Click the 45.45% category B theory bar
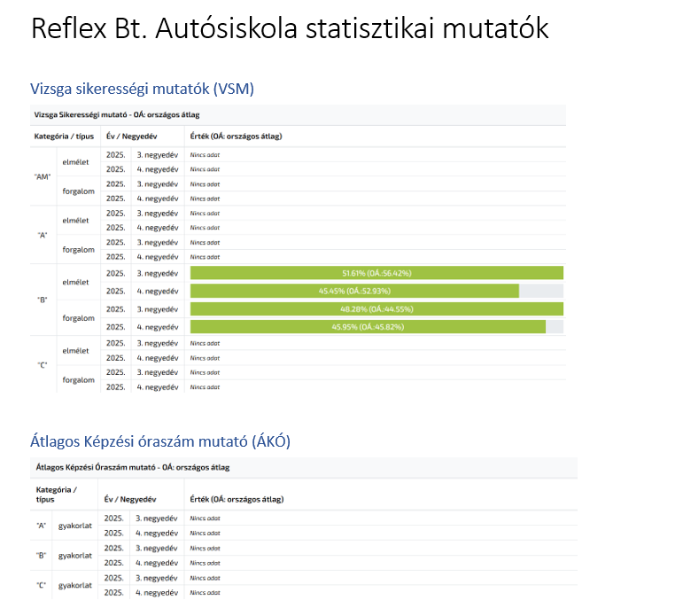This screenshot has height=616, width=683. pyautogui.click(x=354, y=291)
